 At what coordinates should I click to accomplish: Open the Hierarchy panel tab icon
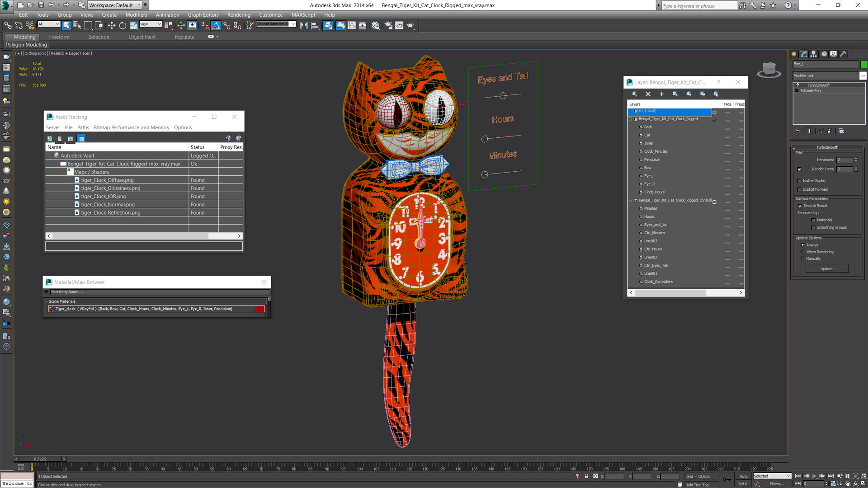coord(814,54)
